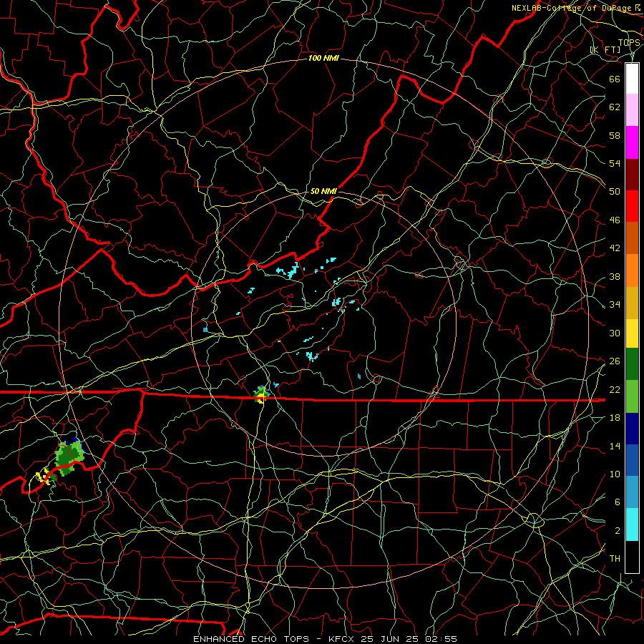
Task: Click the "TH" threshold label
Action: click(x=615, y=559)
